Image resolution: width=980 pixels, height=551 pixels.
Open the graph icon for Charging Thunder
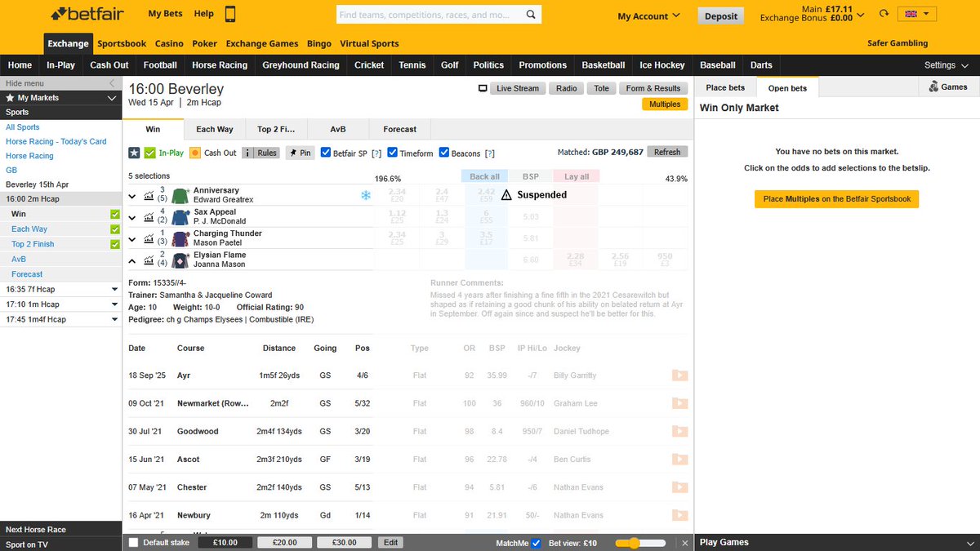[x=149, y=239]
